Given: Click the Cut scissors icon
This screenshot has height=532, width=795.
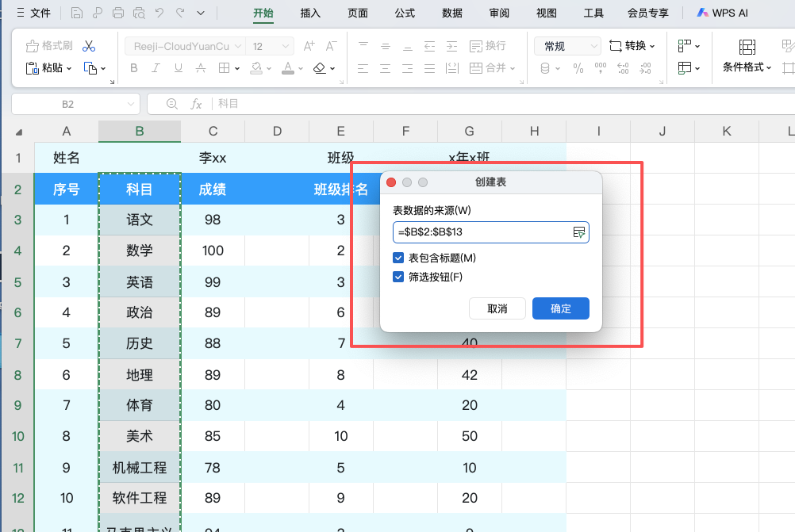Looking at the screenshot, I should click(x=91, y=45).
